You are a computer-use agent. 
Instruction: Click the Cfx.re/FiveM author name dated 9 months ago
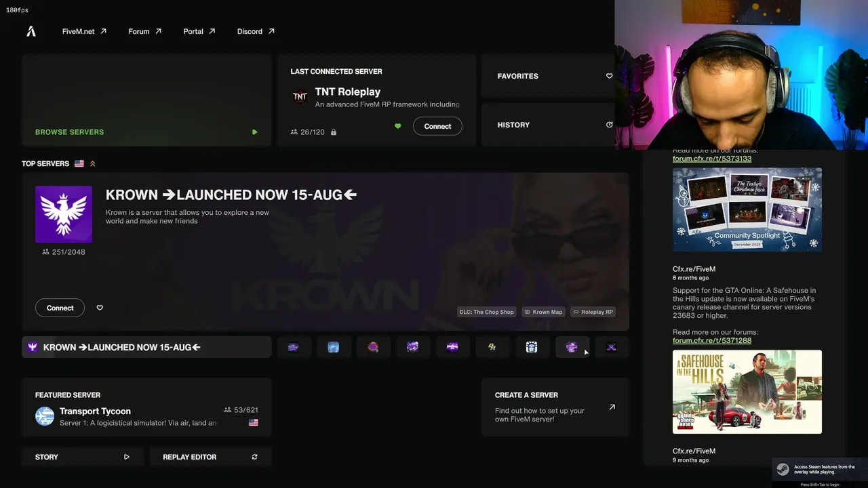click(694, 451)
